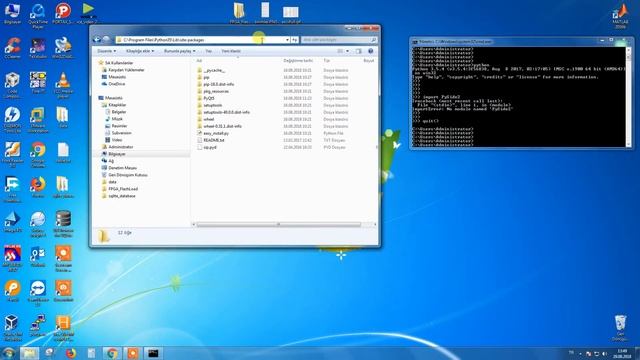Viewport: 640px width, 360px height.
Task: Open the Kitaplığa ekle dropdown
Action: (140, 51)
